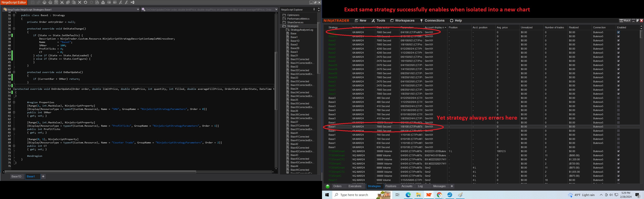Viewport: 644px width, 199px height.
Task: Enable the highlighted Base1 7660 Second strategy
Action: (618, 127)
